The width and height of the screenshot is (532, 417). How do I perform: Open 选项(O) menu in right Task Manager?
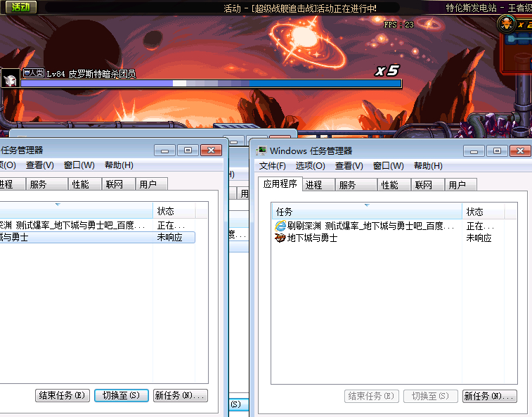point(310,166)
